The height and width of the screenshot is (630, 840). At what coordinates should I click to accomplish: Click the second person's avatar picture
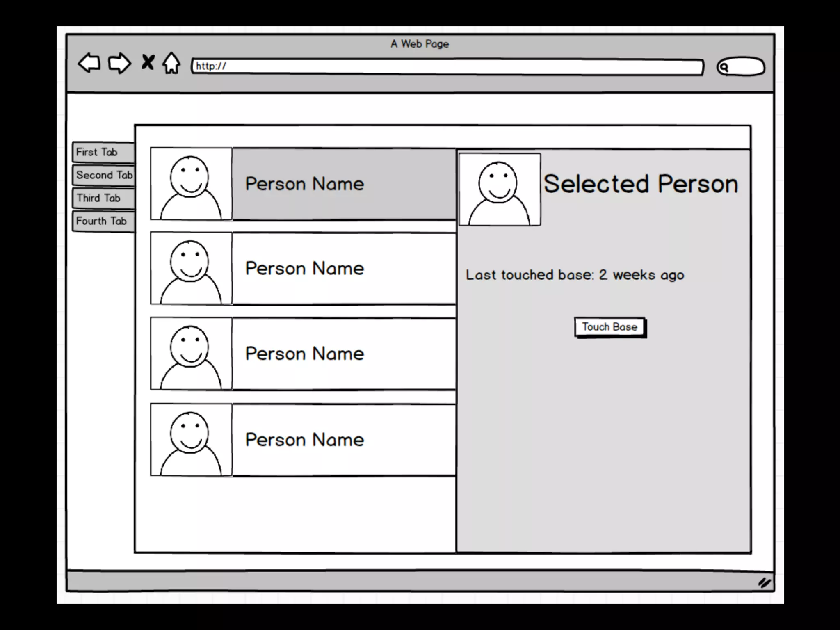[191, 268]
